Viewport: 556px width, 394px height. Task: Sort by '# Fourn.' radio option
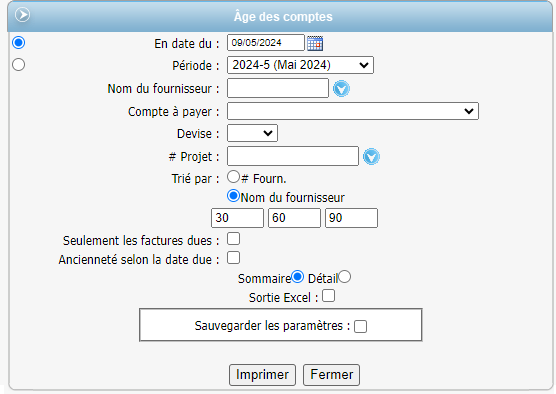pos(233,177)
